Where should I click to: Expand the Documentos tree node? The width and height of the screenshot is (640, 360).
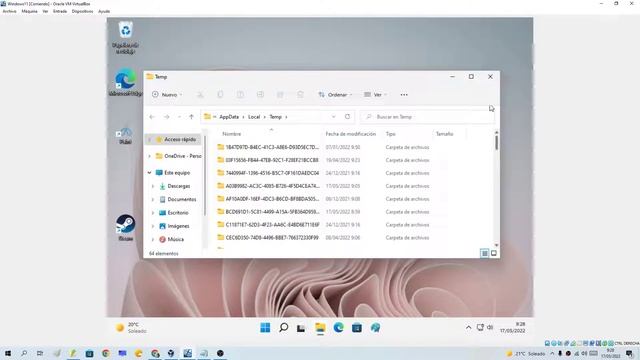[x=153, y=200]
